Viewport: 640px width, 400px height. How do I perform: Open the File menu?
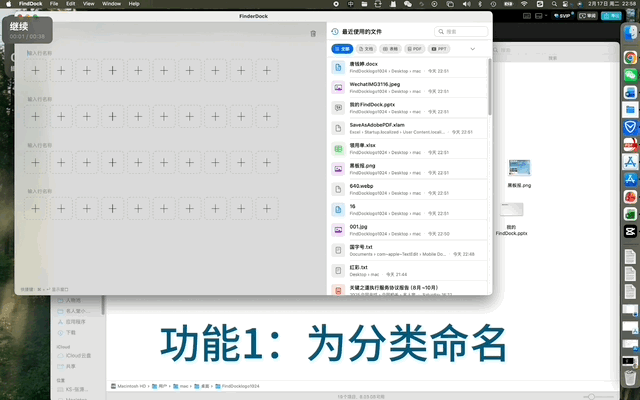pyautogui.click(x=54, y=4)
